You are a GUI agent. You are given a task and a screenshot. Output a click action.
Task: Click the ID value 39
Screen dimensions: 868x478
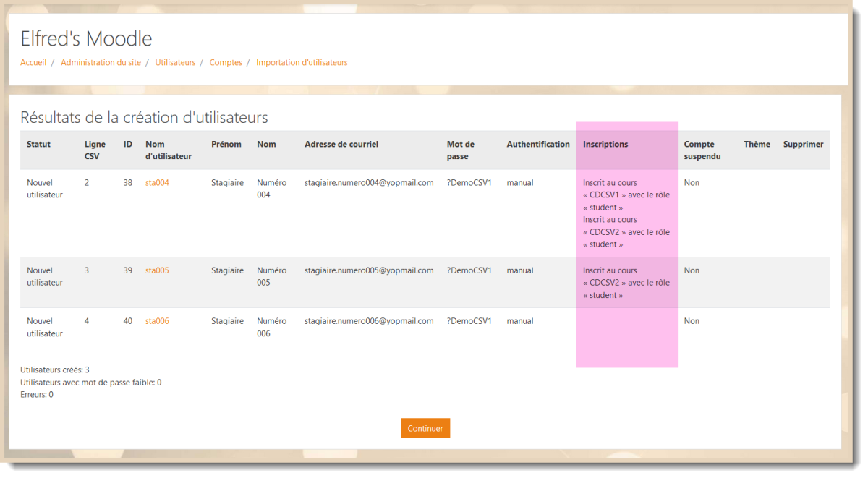(x=128, y=270)
